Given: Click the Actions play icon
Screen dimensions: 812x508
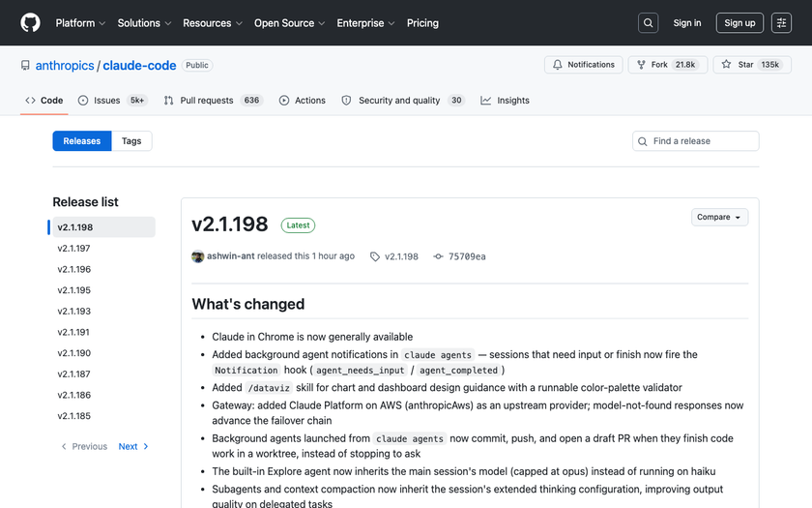Looking at the screenshot, I should coord(284,101).
